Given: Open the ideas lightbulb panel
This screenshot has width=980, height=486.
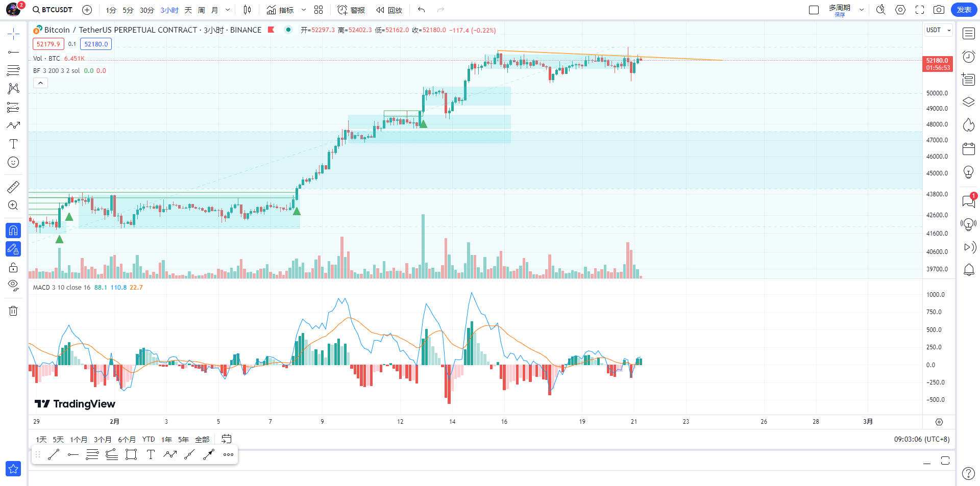Looking at the screenshot, I should (x=969, y=172).
